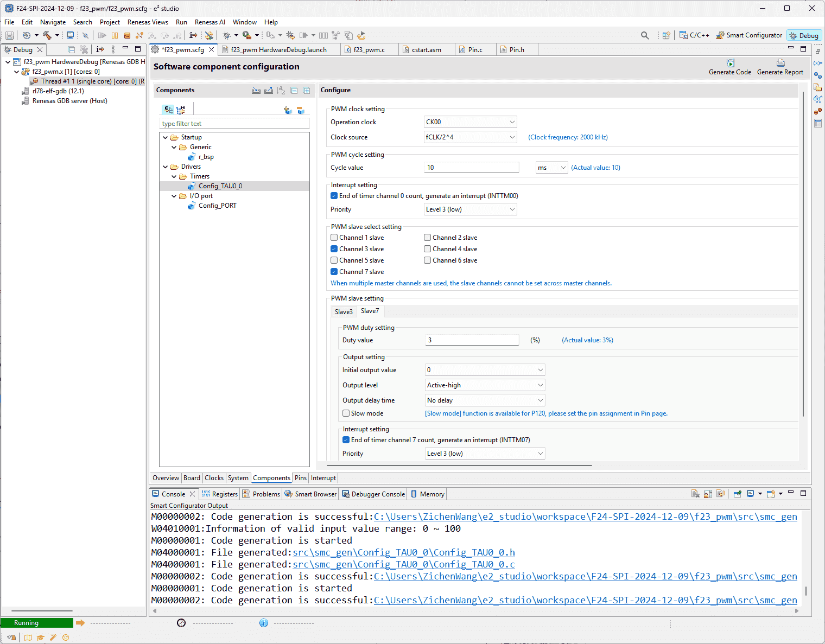Click the Generate Code icon
The height and width of the screenshot is (644, 825).
729,63
